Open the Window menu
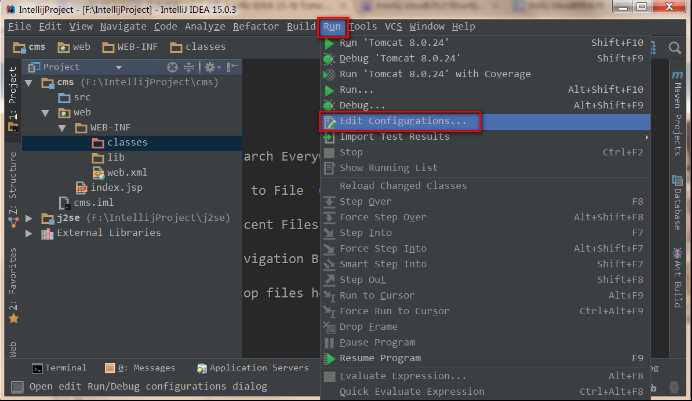Image resolution: width=692 pixels, height=401 pixels. click(x=427, y=26)
